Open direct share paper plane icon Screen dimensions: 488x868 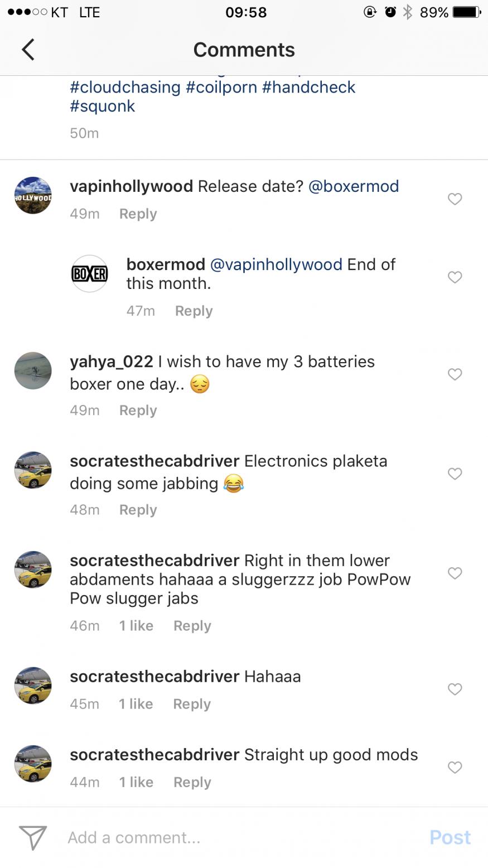(33, 837)
